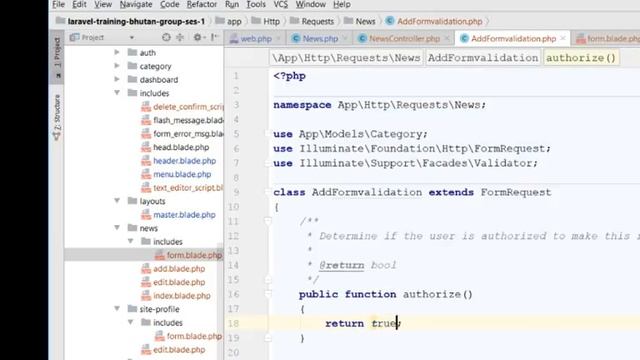The width and height of the screenshot is (640, 360).
Task: Open the Window menu
Action: coord(311,4)
